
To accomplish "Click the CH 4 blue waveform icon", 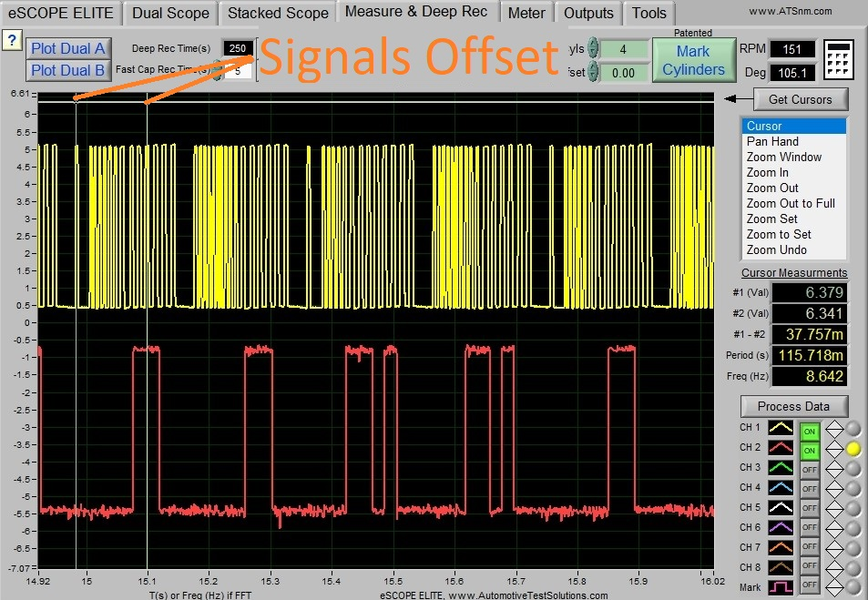I will tap(779, 487).
